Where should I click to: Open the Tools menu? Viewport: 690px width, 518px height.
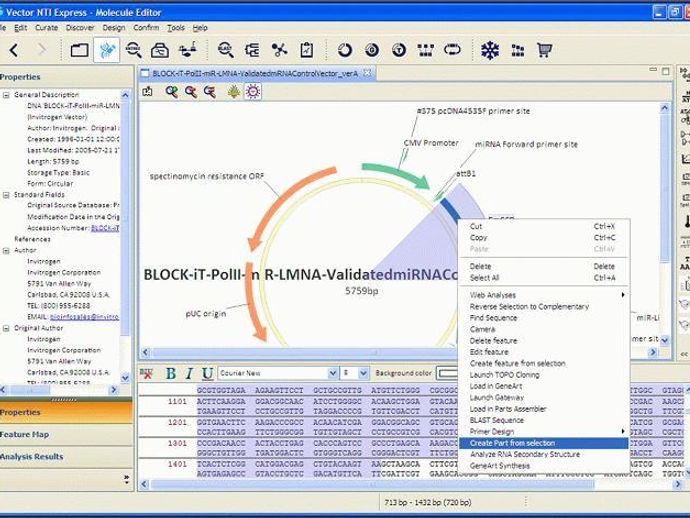(x=176, y=28)
